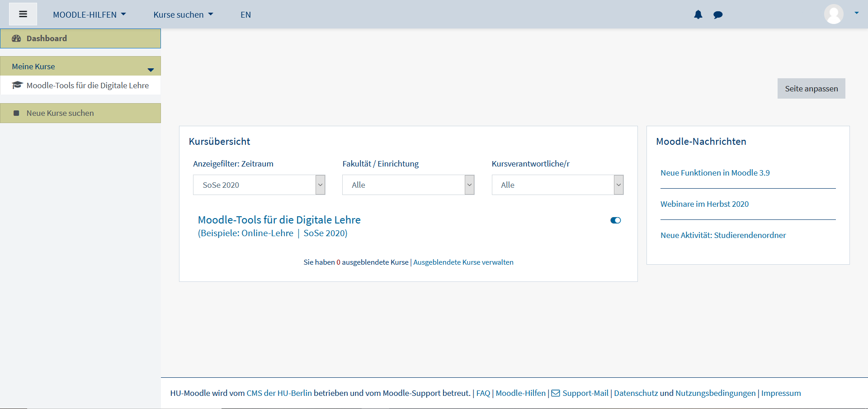Select Neue Kurse suchen sidebar item
The height and width of the screenshot is (409, 868).
tap(80, 113)
